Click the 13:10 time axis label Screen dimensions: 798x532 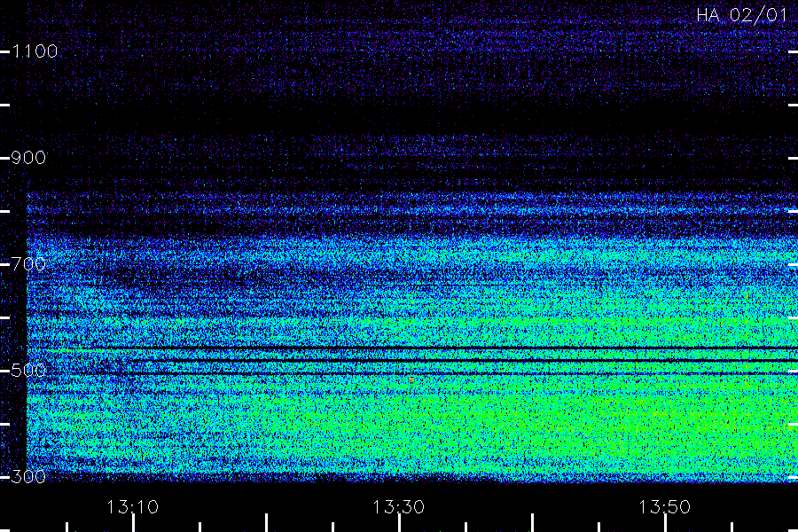click(x=133, y=507)
